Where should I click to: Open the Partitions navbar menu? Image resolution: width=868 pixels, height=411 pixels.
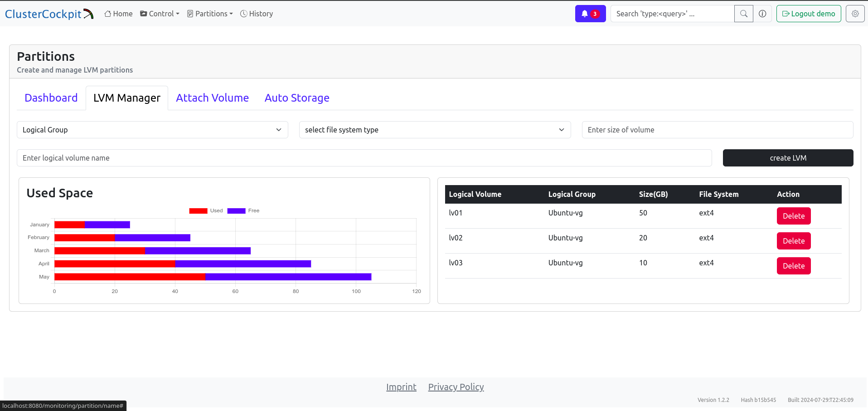point(210,14)
